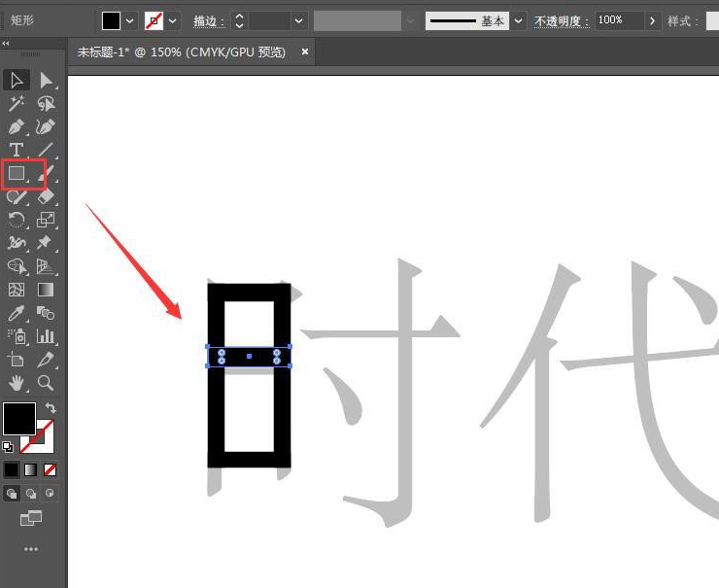Choose the Magic Wand tool
The width and height of the screenshot is (719, 588).
(17, 104)
